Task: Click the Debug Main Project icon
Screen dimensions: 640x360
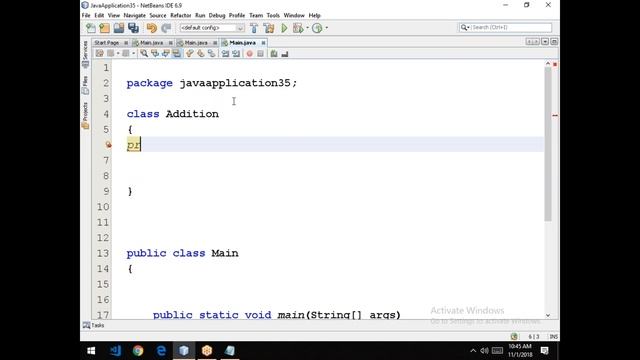Action: pos(298,28)
